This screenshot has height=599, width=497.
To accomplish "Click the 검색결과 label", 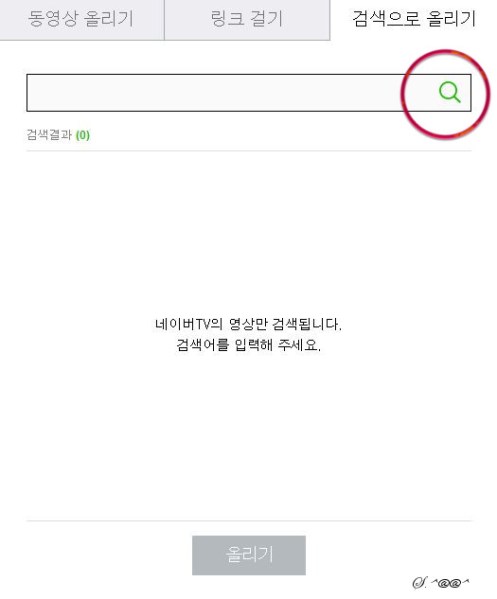I will [49, 135].
